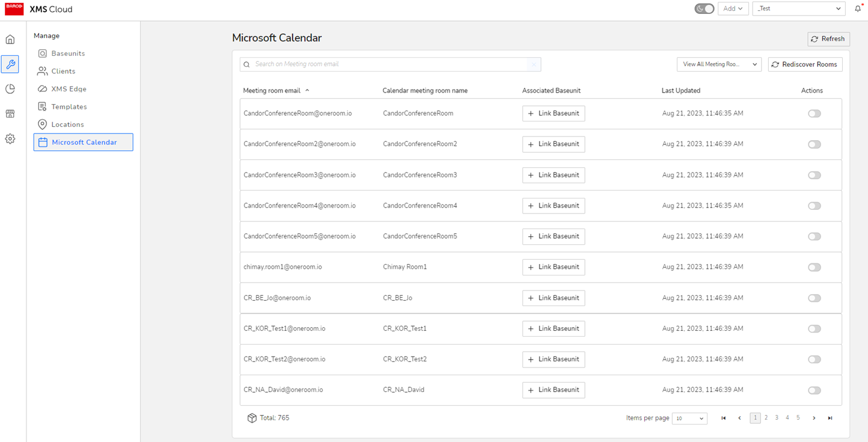Switch on toggle for CR_NA_David row
This screenshot has width=868, height=442.
click(814, 390)
